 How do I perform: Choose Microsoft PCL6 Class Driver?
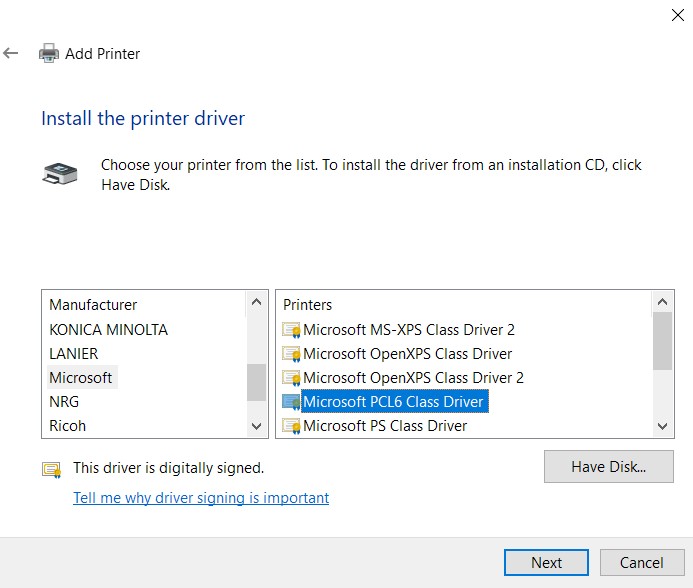(x=395, y=401)
